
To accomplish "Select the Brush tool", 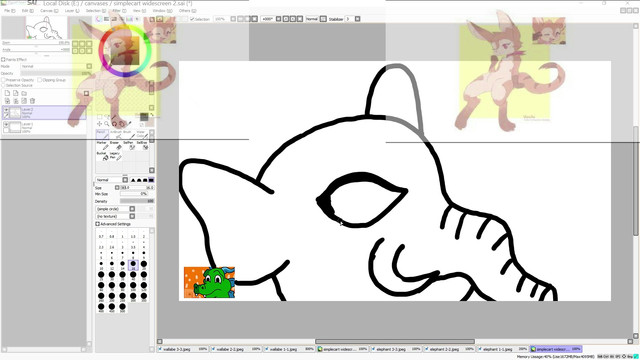I will [x=128, y=134].
